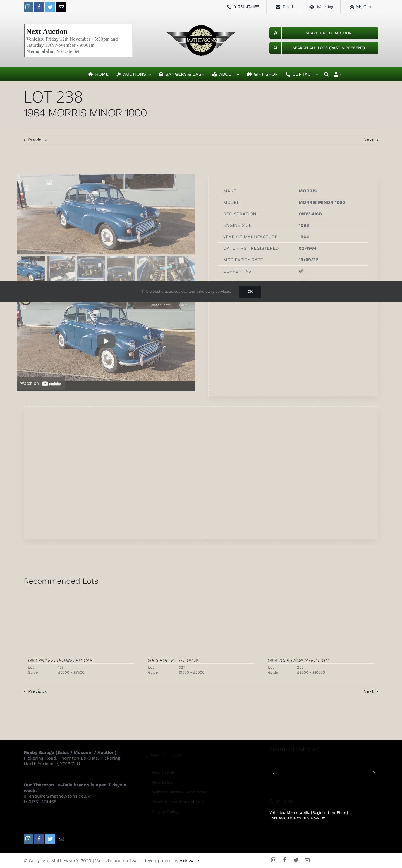Open 1983 Pimlico Domino Kit Car lot
Viewport: 402px width, 868px height.
(x=60, y=660)
